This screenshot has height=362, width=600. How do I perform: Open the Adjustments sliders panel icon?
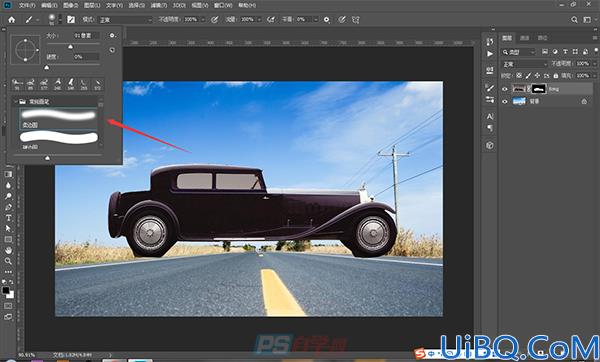click(490, 99)
